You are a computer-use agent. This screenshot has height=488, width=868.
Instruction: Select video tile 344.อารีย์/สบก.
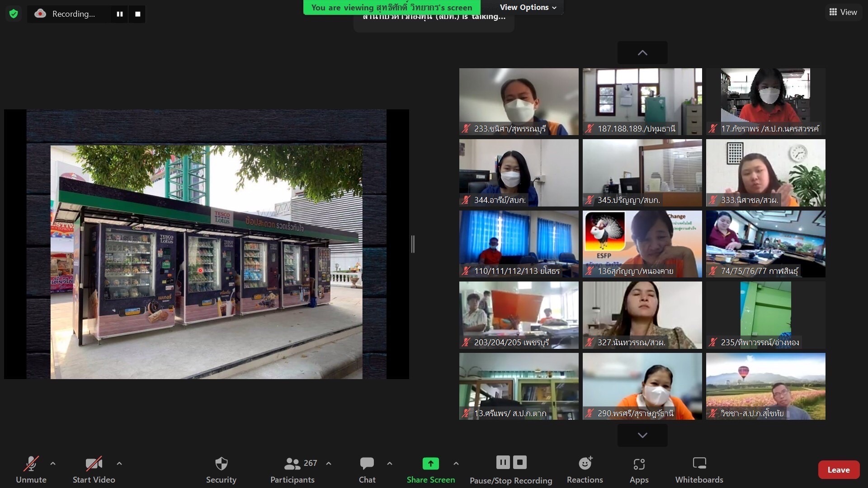519,173
